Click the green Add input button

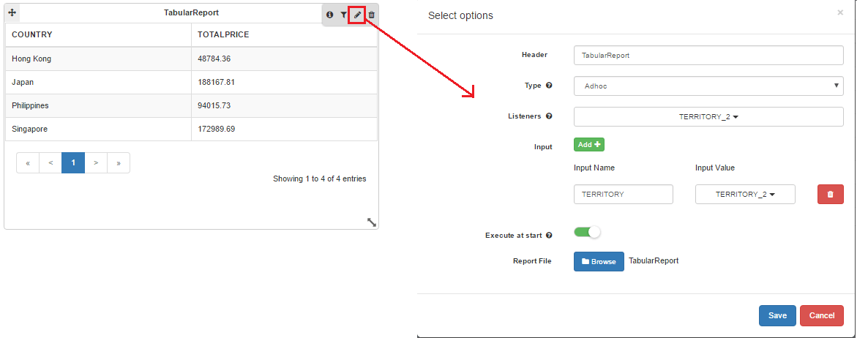point(589,144)
